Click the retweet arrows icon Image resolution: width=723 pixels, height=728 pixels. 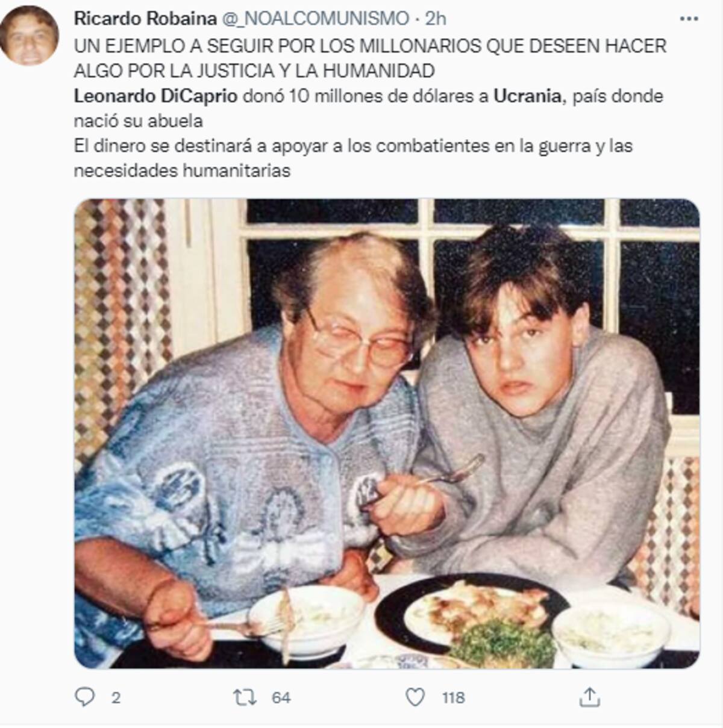point(245,697)
